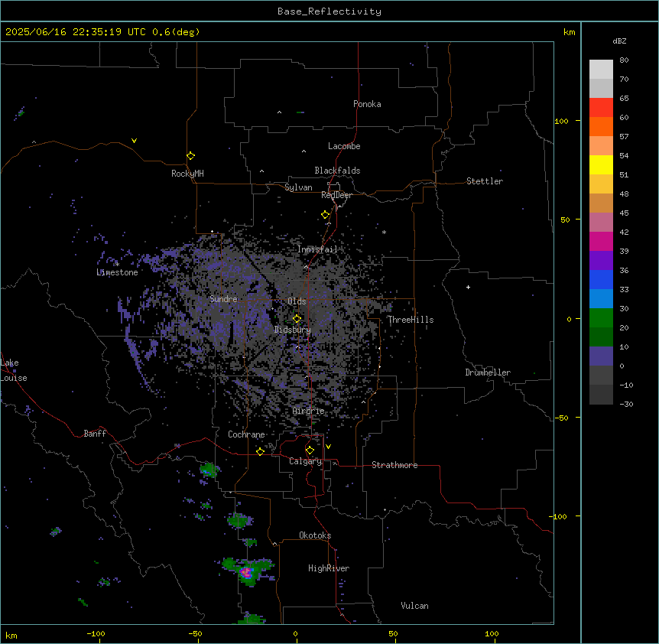
Task: Click the yellow diamond marker south of RedDeer
Action: coord(326,215)
